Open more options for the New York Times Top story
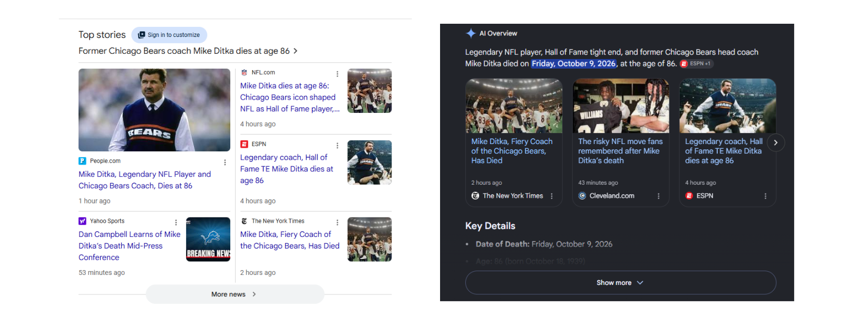Image resolution: width=868 pixels, height=325 pixels. 337,223
